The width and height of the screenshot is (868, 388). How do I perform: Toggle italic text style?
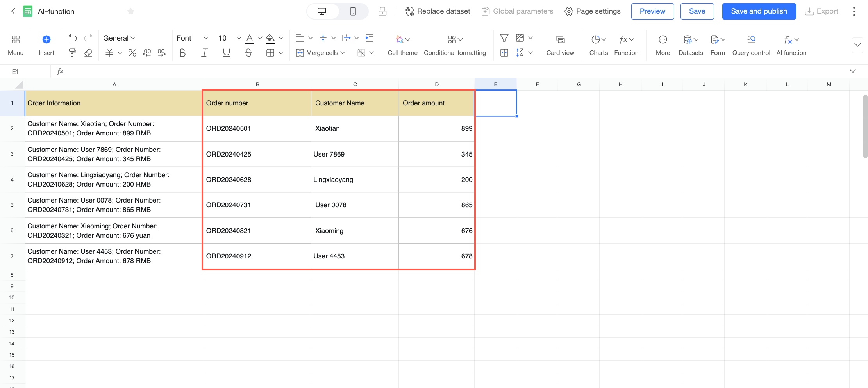coord(204,53)
